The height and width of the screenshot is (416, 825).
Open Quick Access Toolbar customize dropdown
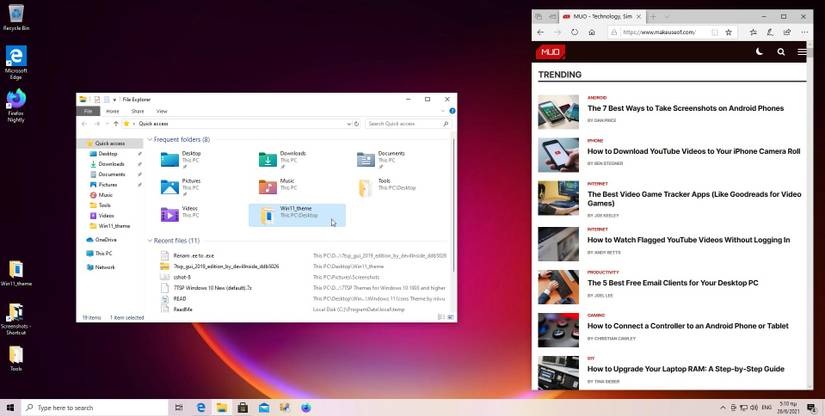(115, 99)
